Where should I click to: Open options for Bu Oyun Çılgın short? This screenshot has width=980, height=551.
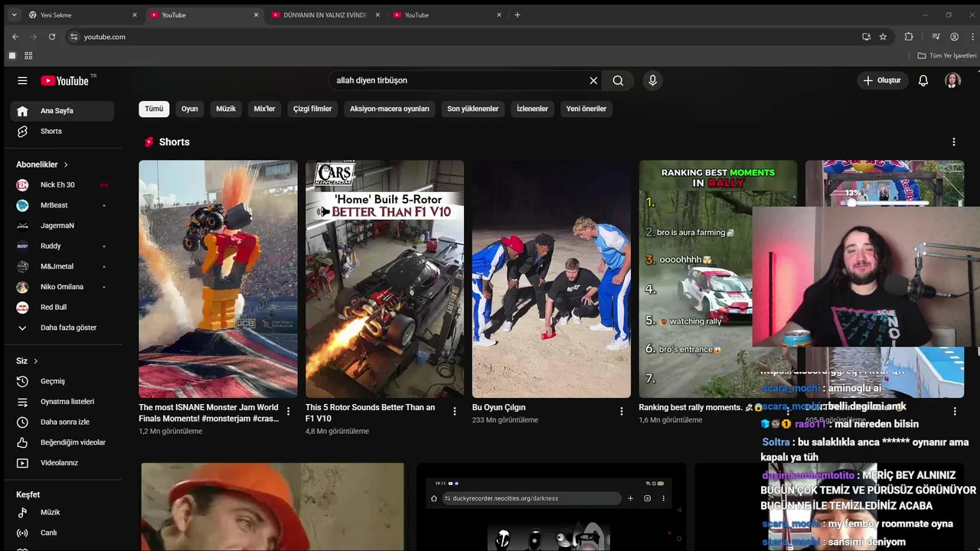(622, 412)
